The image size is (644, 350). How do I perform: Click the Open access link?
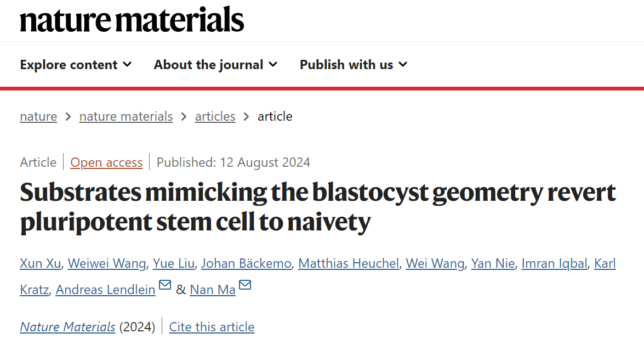[106, 162]
